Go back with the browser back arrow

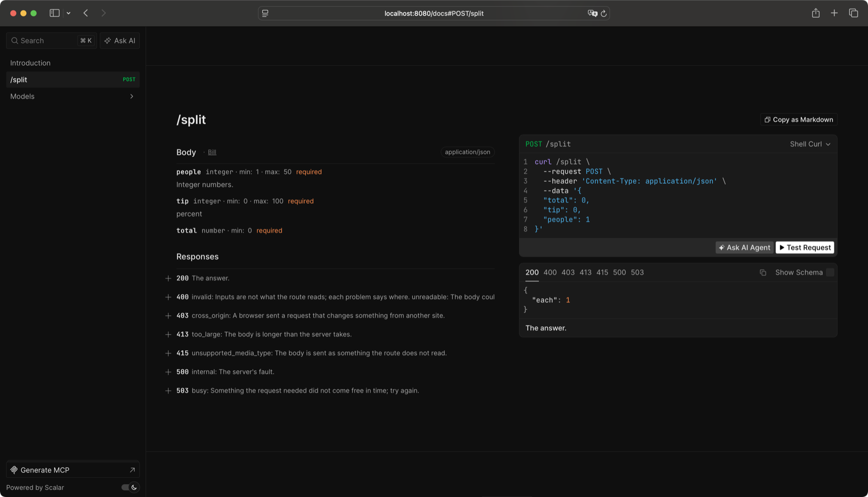[x=86, y=13]
